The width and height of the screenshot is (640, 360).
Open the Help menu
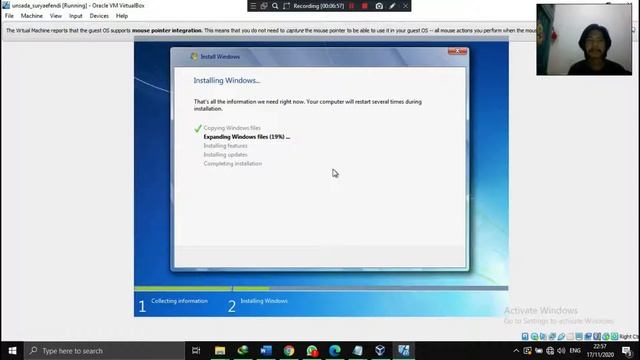pyautogui.click(x=122, y=16)
